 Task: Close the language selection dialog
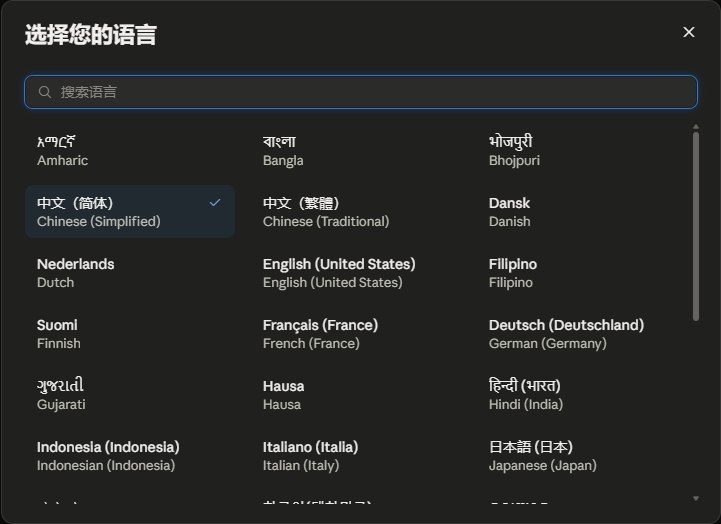[x=688, y=32]
